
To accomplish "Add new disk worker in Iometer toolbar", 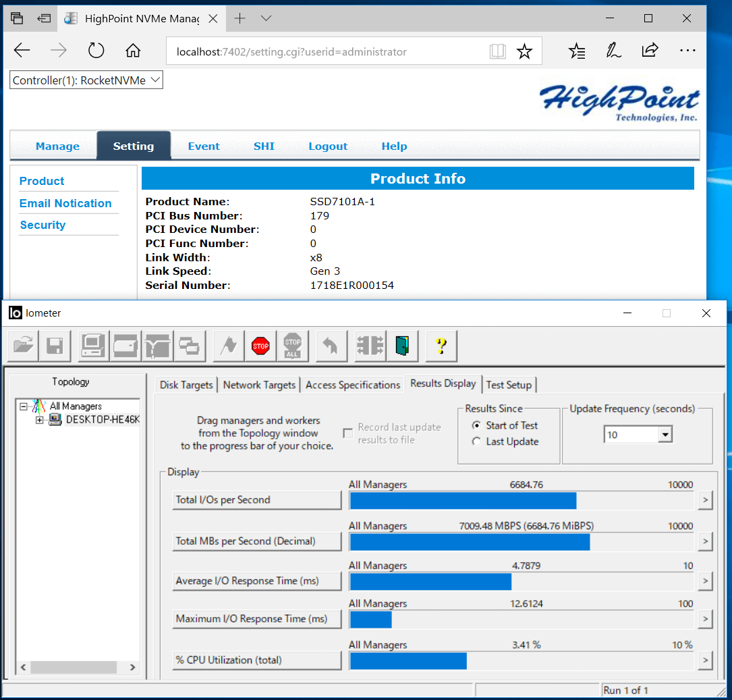I will [125, 346].
